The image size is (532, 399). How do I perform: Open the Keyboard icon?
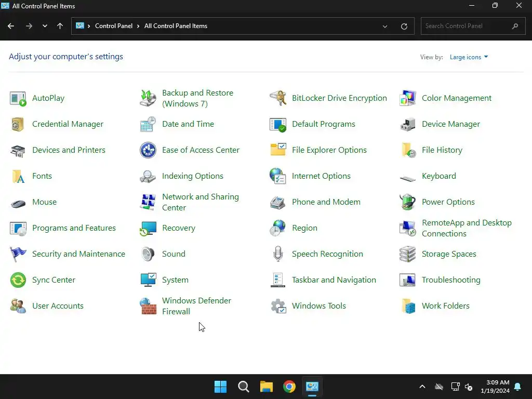[x=408, y=178]
